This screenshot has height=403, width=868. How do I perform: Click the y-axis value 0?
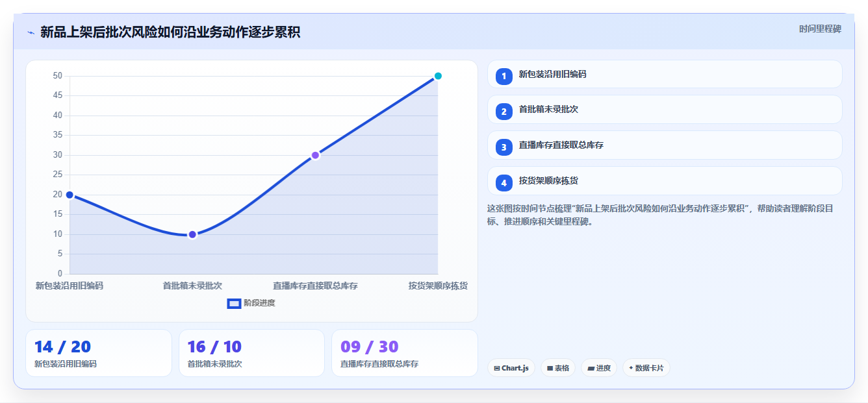click(x=60, y=273)
